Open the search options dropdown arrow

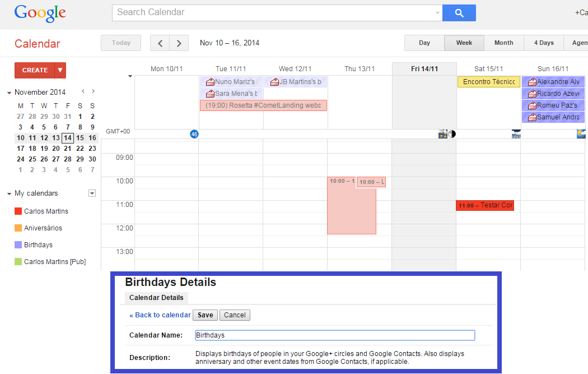pyautogui.click(x=437, y=13)
